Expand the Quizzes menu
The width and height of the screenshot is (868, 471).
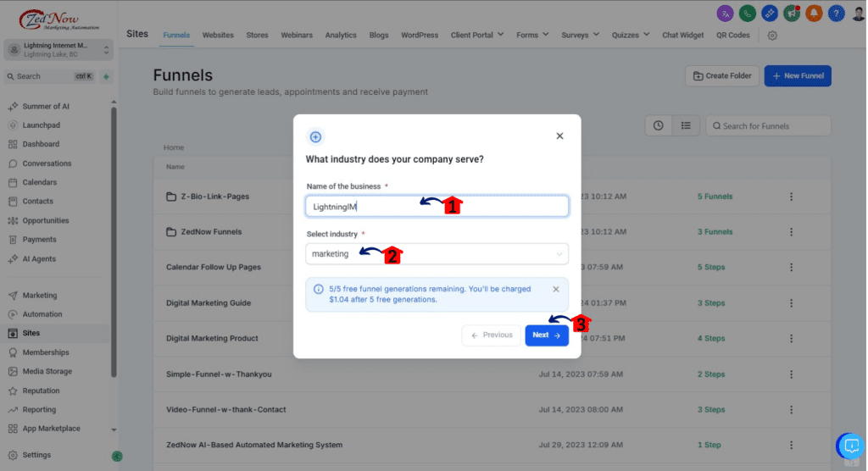631,35
